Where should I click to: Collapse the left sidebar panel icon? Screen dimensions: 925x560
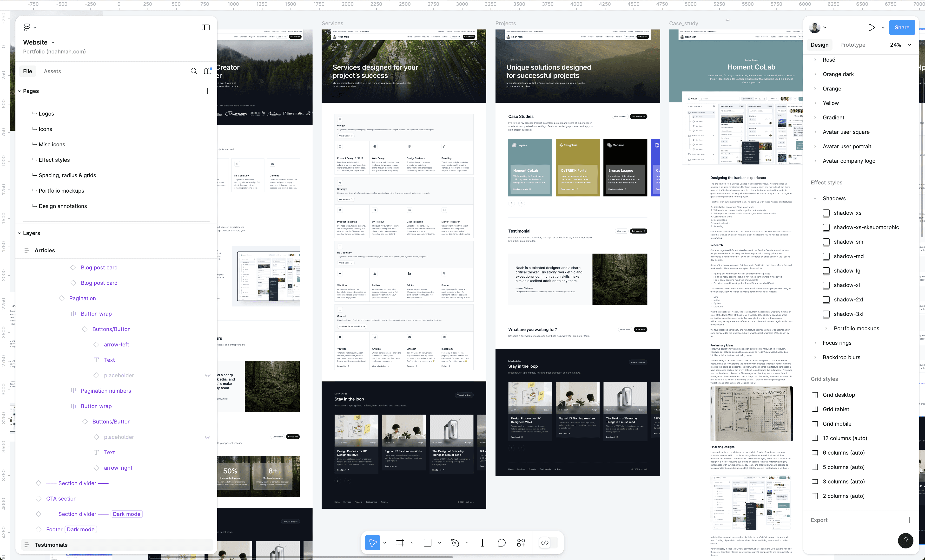pyautogui.click(x=206, y=27)
